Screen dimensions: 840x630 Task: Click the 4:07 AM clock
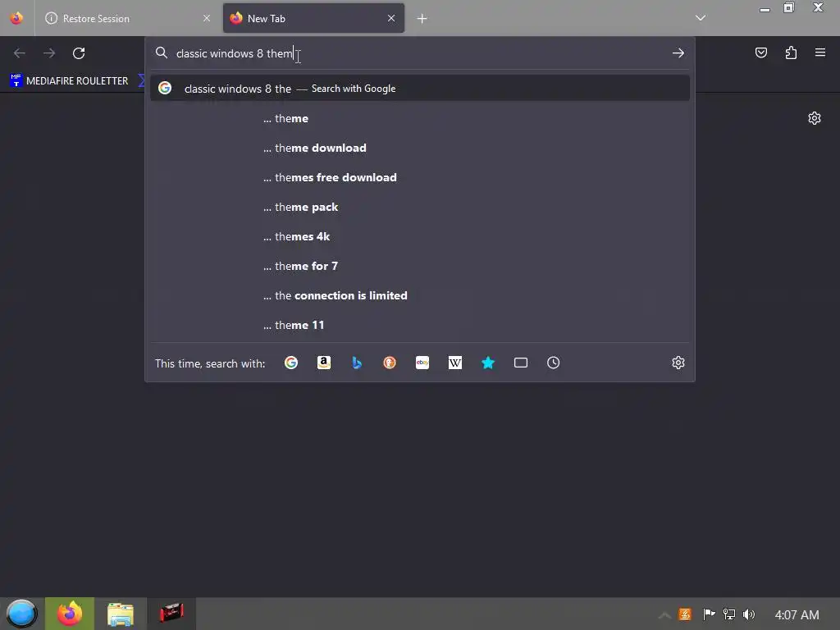click(x=797, y=615)
